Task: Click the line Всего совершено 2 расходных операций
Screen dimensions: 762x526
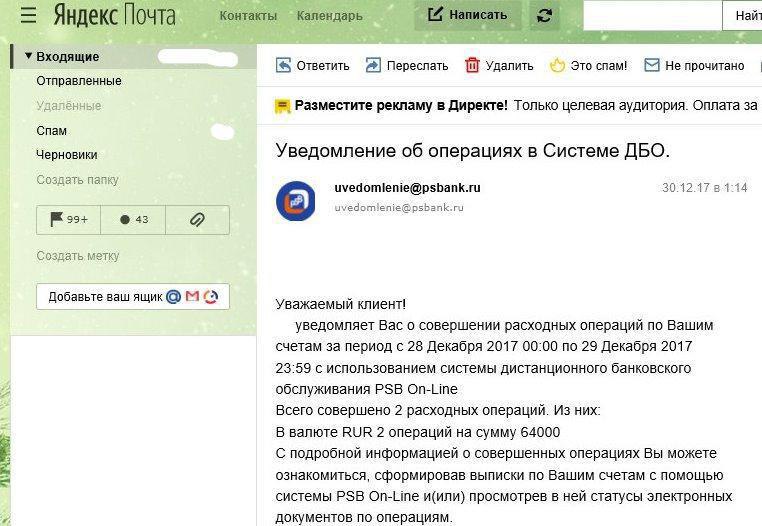Action: 438,410
